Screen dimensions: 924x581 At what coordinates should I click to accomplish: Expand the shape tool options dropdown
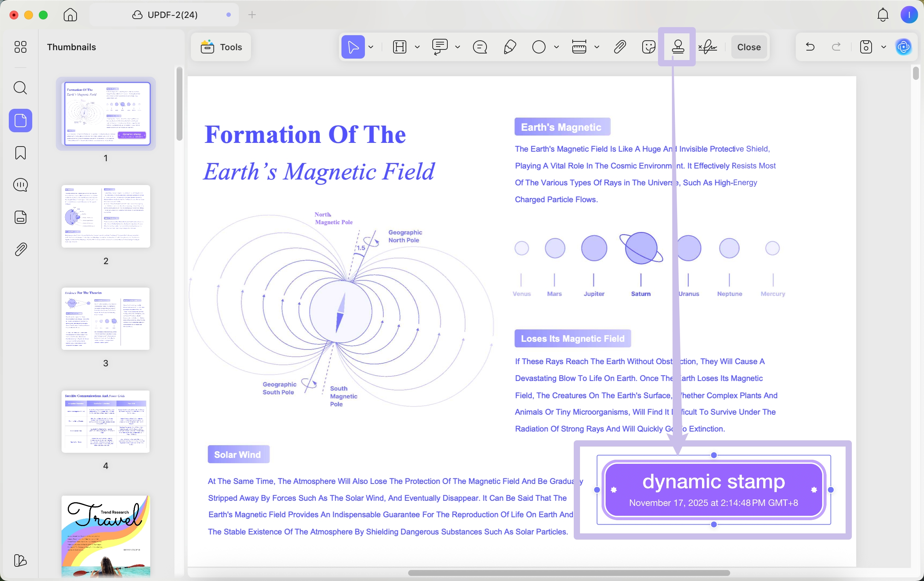(x=557, y=47)
